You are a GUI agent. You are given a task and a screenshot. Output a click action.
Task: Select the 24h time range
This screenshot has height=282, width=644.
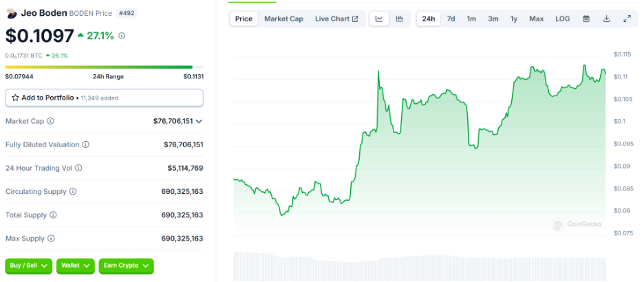(429, 19)
